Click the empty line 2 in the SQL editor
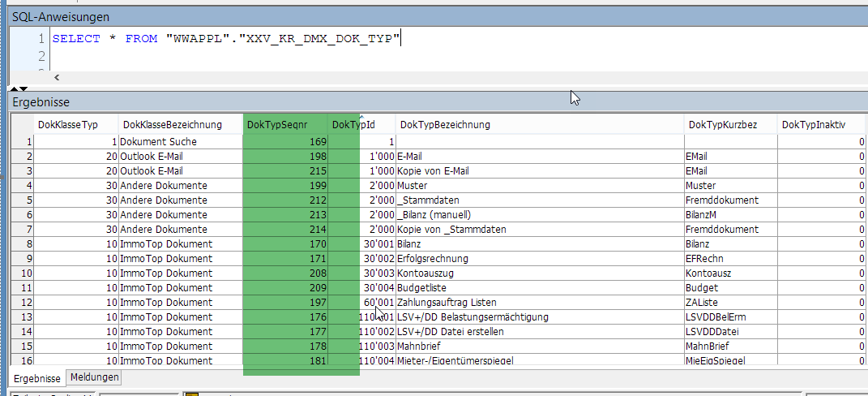Screen dimensions: 868x396 tap(459, 56)
